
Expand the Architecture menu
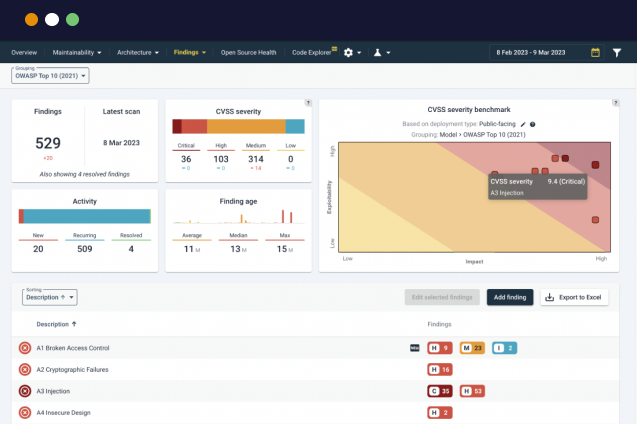click(x=138, y=52)
